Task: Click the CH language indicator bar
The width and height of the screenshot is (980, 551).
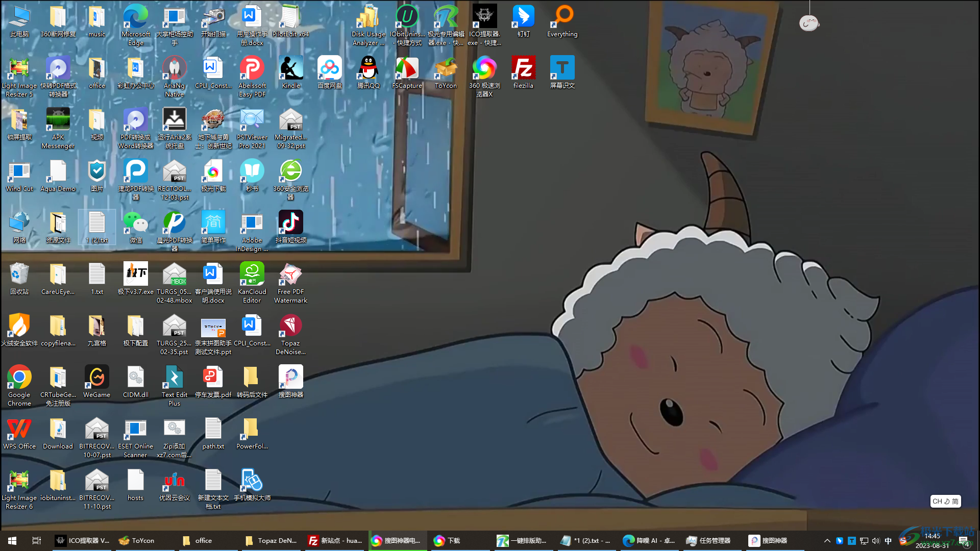Action: 945,501
